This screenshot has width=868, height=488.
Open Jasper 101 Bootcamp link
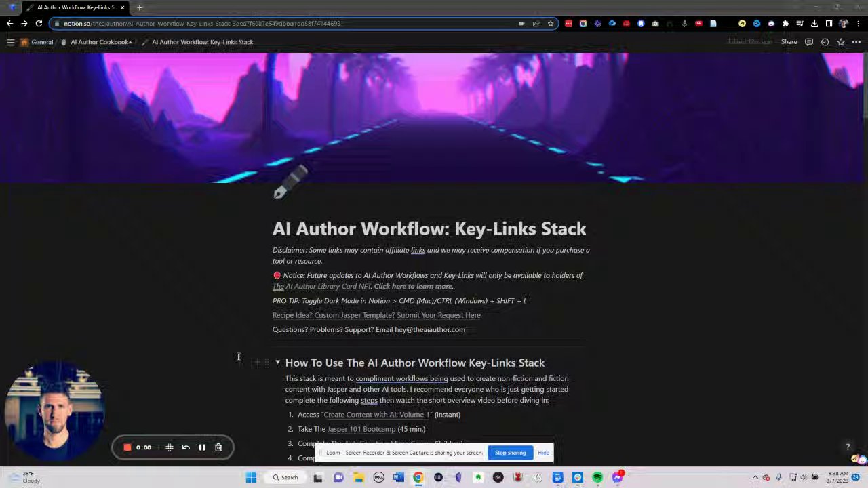pyautogui.click(x=361, y=429)
